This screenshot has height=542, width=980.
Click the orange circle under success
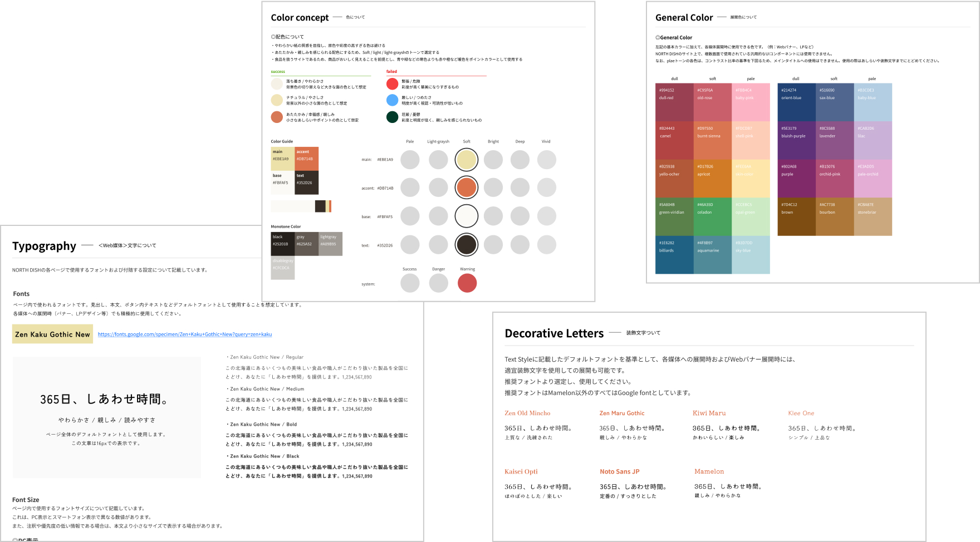click(277, 117)
